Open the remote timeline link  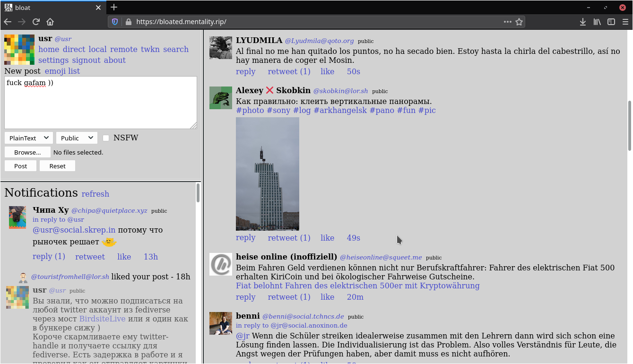click(124, 49)
